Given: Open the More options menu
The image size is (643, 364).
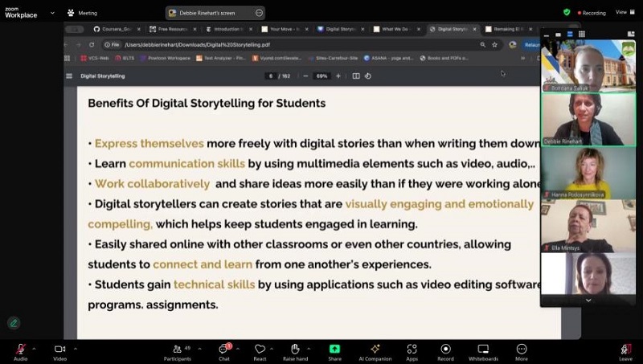Looking at the screenshot, I should click(x=522, y=350).
